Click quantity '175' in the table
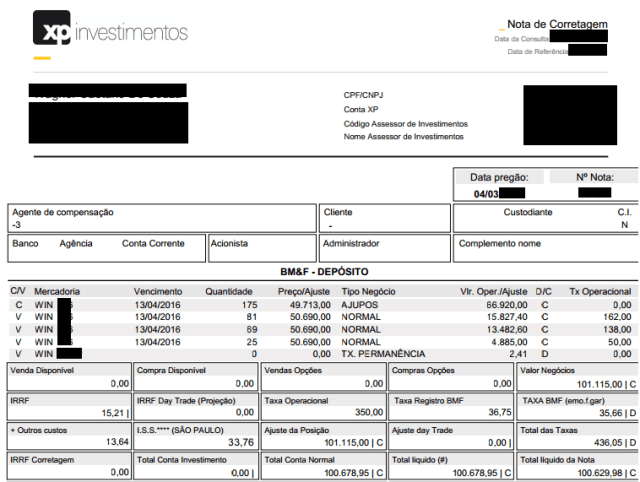The image size is (640, 482). pos(249,305)
